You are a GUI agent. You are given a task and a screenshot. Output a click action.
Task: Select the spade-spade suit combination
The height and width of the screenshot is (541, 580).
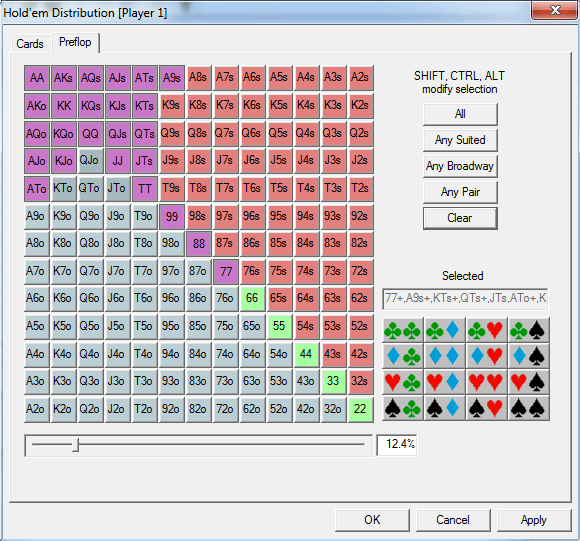pos(529,408)
